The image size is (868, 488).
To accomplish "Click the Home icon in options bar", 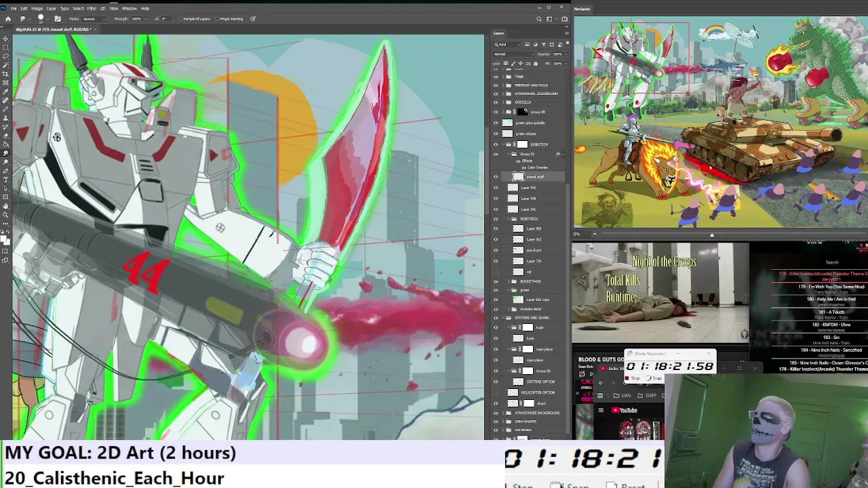I will pyautogui.click(x=8, y=19).
